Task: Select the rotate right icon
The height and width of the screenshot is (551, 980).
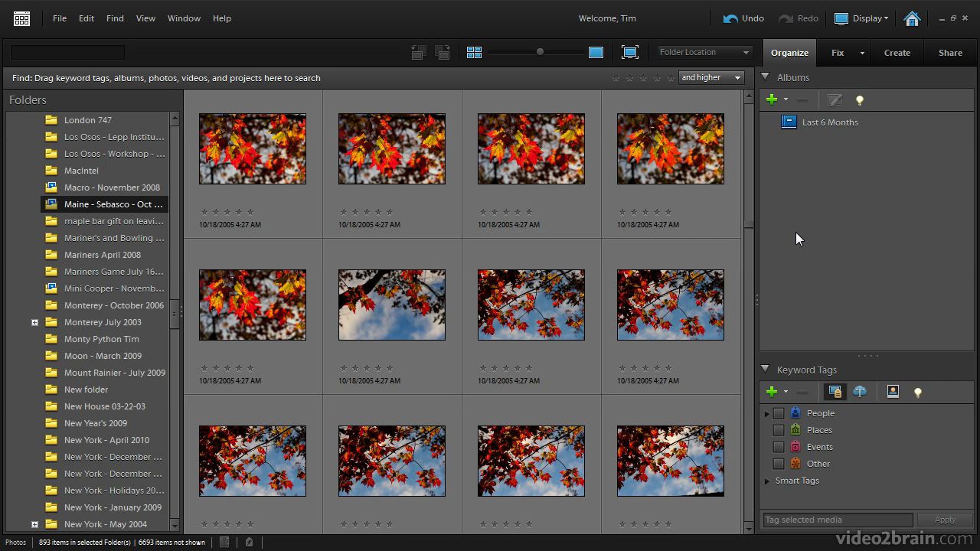Action: click(x=443, y=52)
